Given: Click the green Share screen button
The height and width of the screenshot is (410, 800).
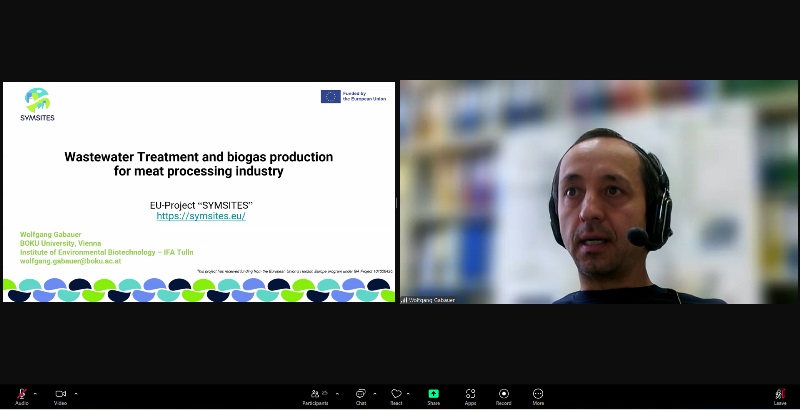Looking at the screenshot, I should coord(433,394).
